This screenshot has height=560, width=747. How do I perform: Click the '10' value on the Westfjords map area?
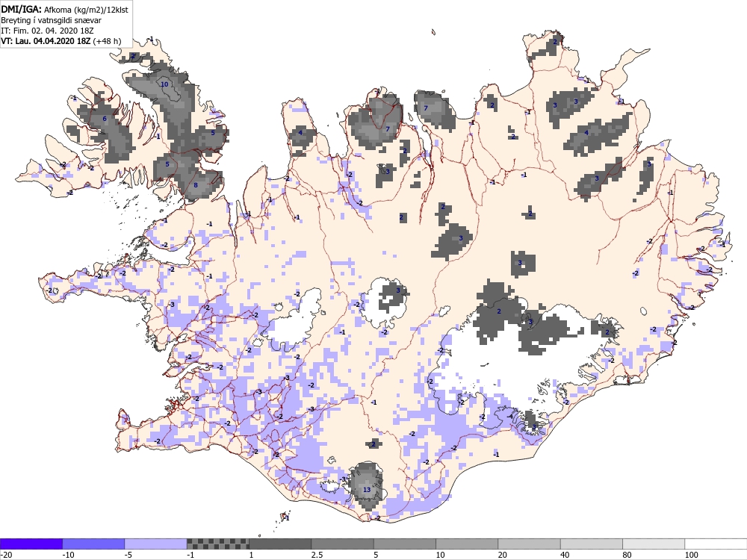click(164, 84)
